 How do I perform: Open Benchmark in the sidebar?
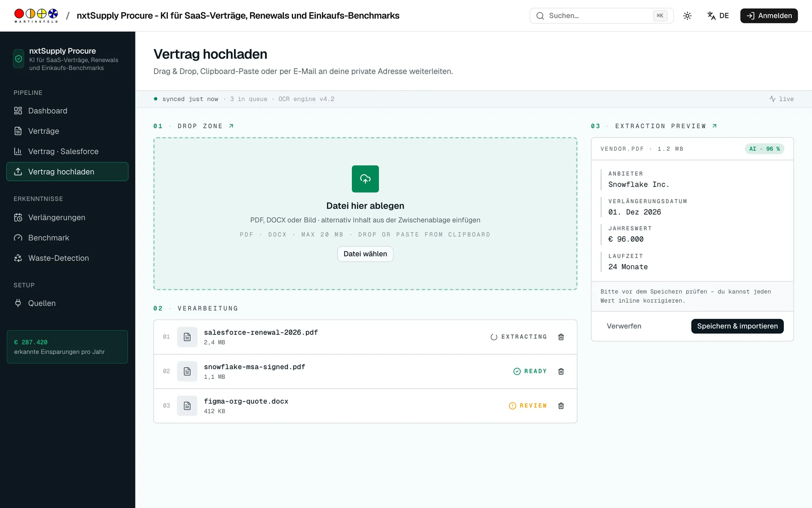point(67,237)
